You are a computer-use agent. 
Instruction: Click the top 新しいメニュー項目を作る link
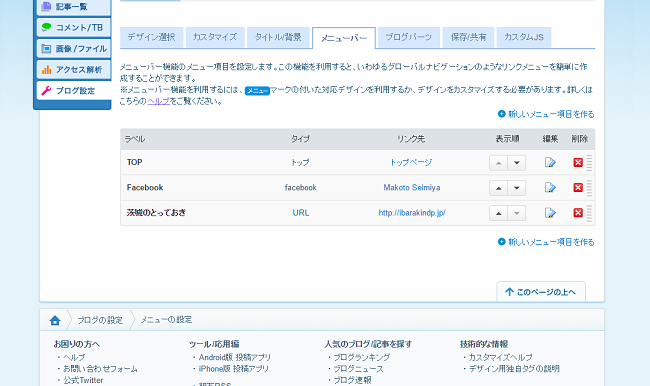[546, 114]
